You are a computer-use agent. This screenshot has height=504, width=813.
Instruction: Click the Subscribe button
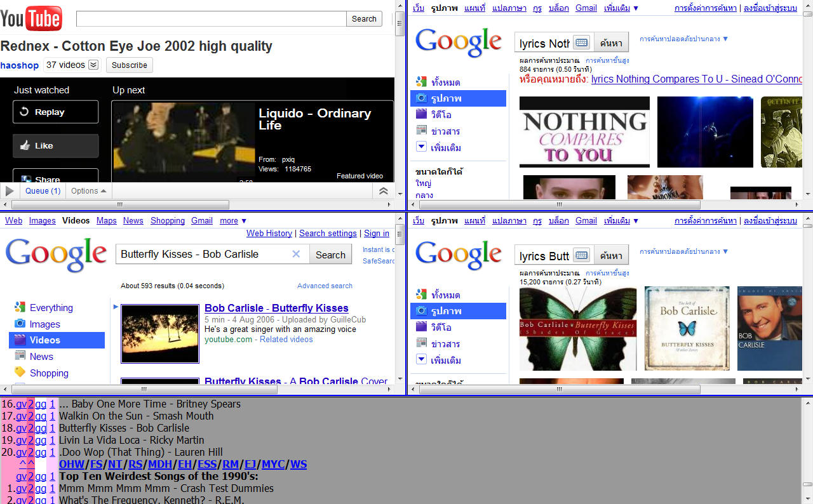point(130,65)
